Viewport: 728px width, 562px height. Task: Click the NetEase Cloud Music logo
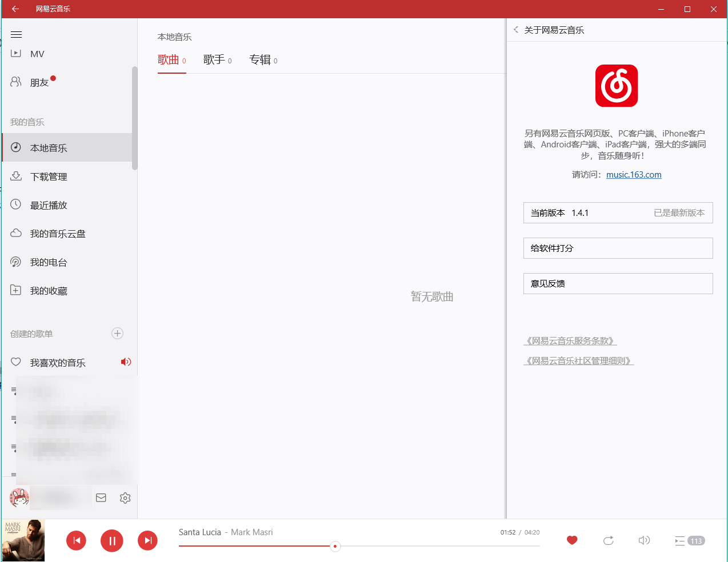click(x=617, y=86)
